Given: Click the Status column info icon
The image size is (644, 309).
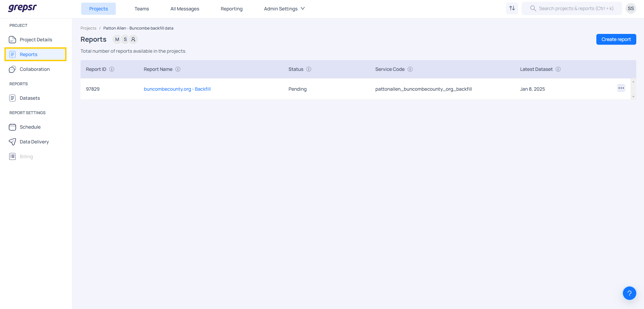Looking at the screenshot, I should 309,69.
